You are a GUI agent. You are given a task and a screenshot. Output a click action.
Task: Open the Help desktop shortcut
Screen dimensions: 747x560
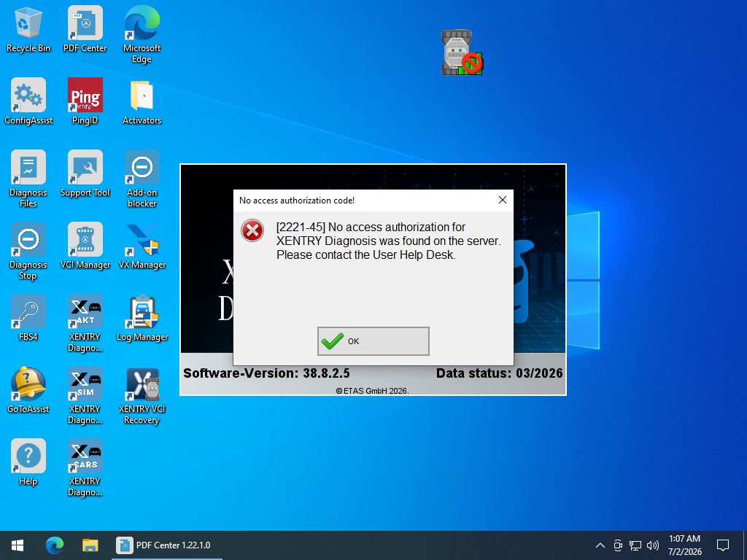tap(28, 463)
